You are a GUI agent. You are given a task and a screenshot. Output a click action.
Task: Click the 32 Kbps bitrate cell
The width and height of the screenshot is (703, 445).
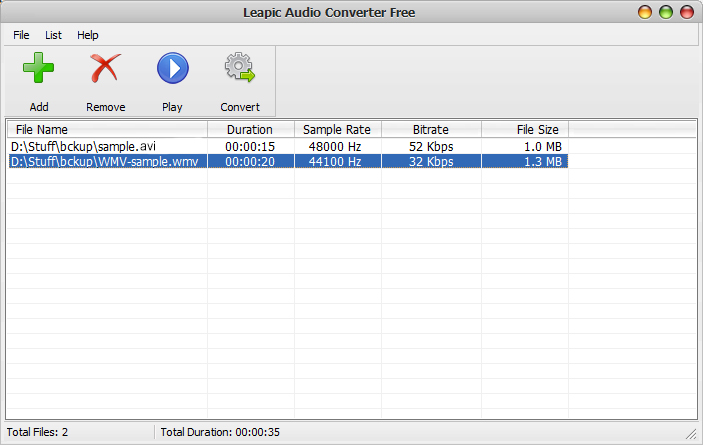(431, 161)
